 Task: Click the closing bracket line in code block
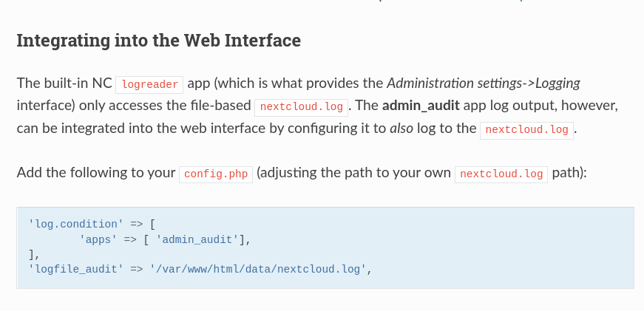pos(33,254)
